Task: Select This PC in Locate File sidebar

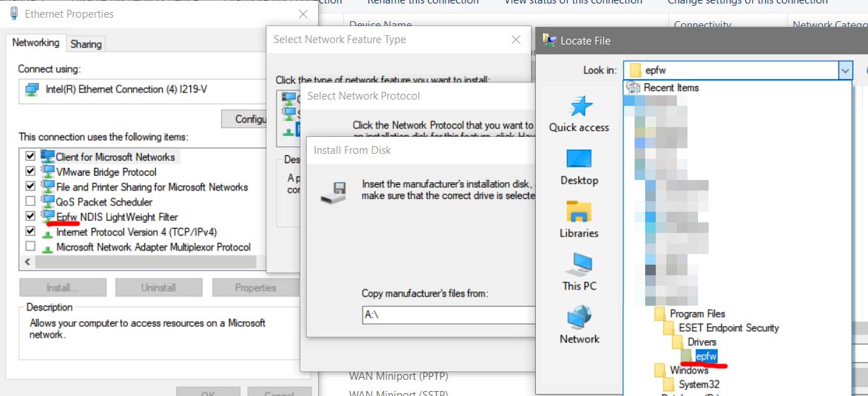Action: coord(579,272)
